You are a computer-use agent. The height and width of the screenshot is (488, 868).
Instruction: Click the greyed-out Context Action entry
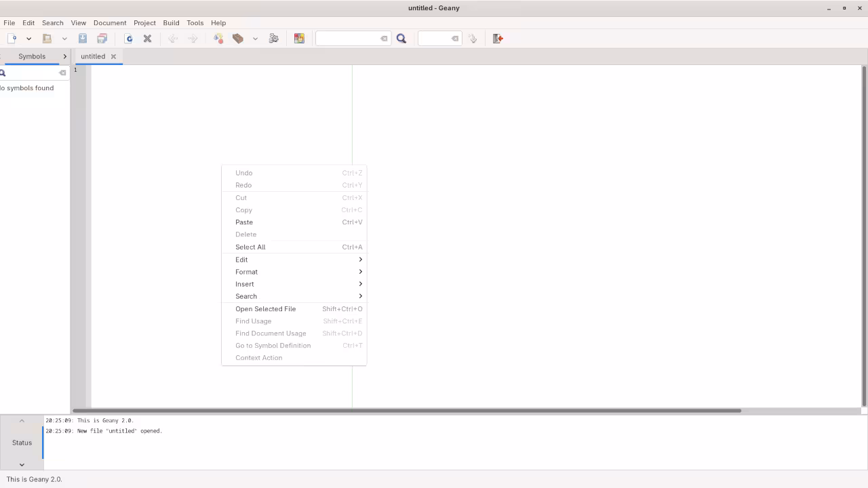pyautogui.click(x=294, y=358)
